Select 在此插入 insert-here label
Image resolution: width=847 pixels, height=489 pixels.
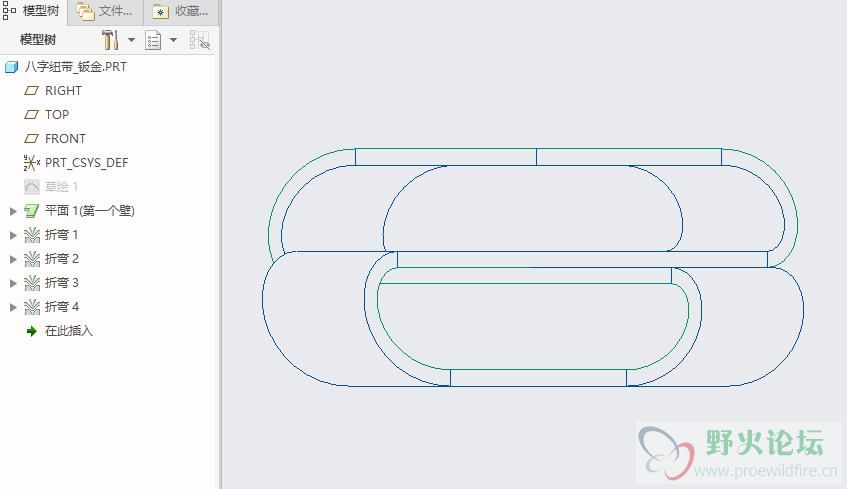tap(69, 331)
